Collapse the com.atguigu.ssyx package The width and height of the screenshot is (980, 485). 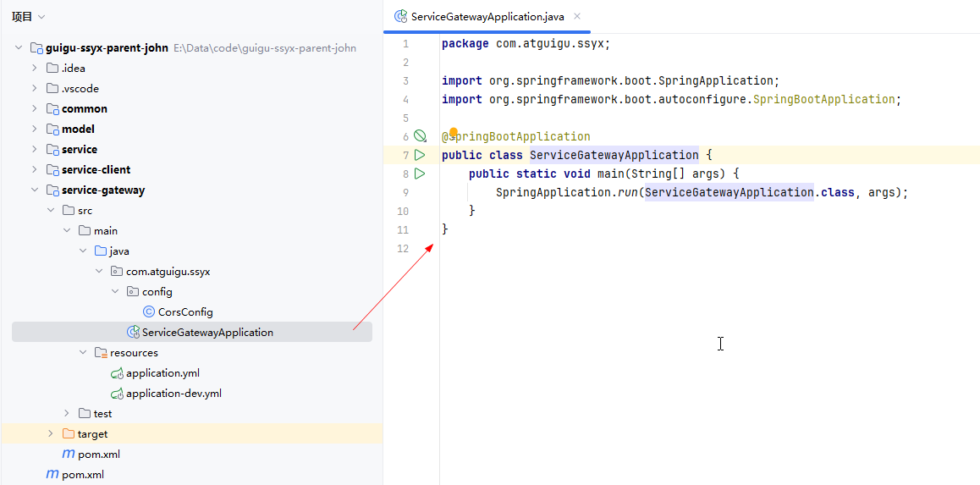click(99, 271)
